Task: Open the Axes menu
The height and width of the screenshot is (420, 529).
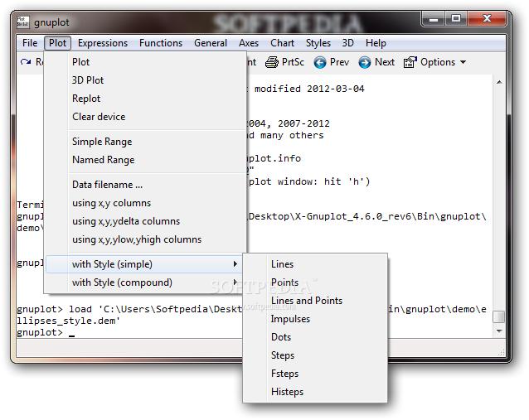Action: [249, 43]
